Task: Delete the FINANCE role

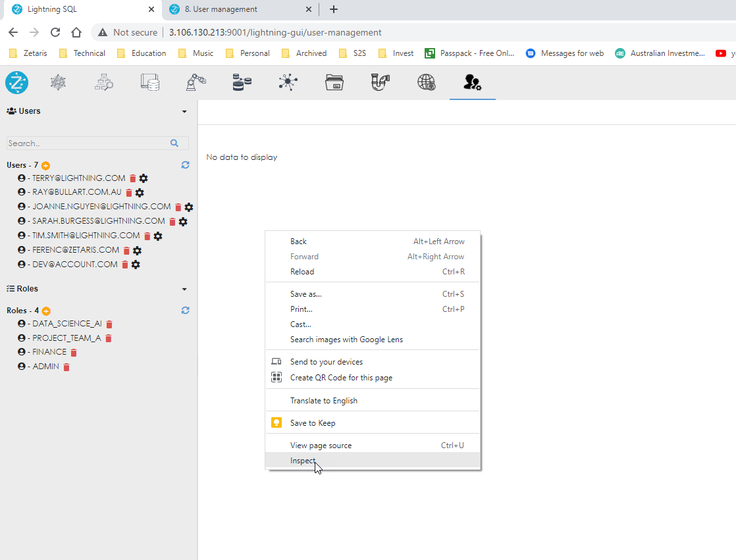Action: (74, 352)
